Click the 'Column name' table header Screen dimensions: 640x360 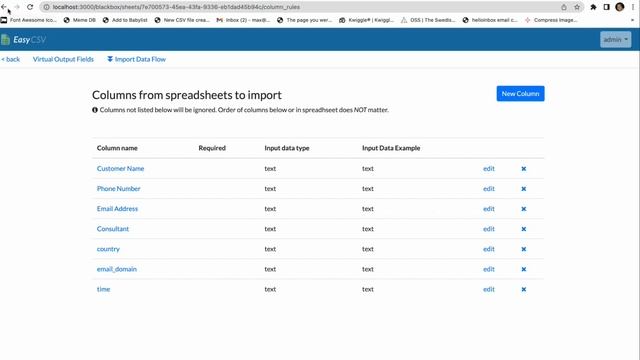pyautogui.click(x=117, y=148)
